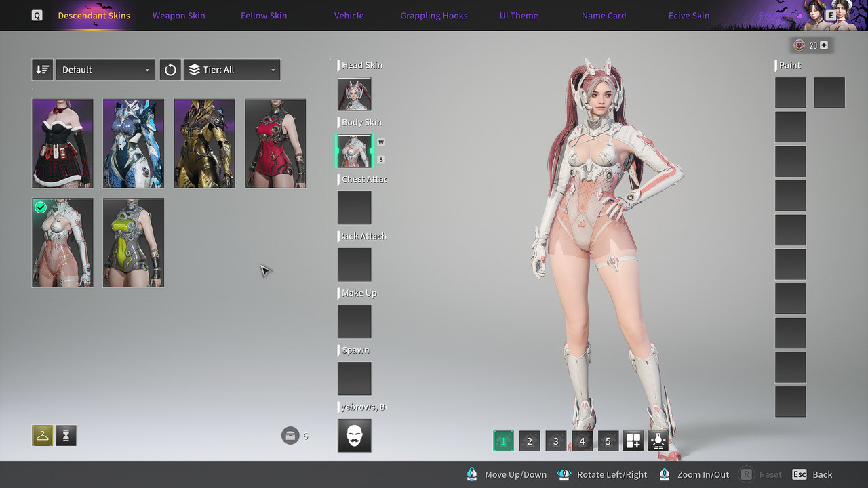
Task: Click the Esc Back button
Action: pos(812,474)
